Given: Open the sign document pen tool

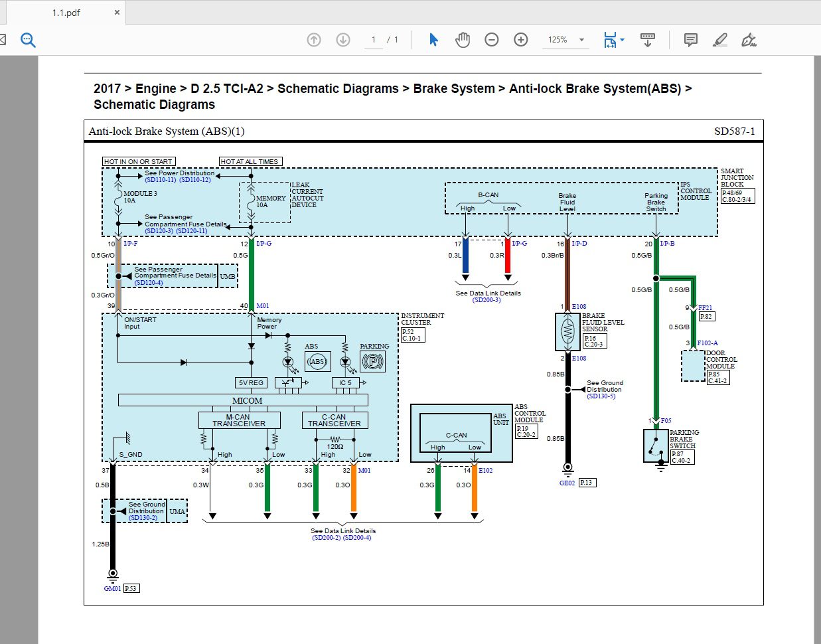Looking at the screenshot, I should [749, 40].
